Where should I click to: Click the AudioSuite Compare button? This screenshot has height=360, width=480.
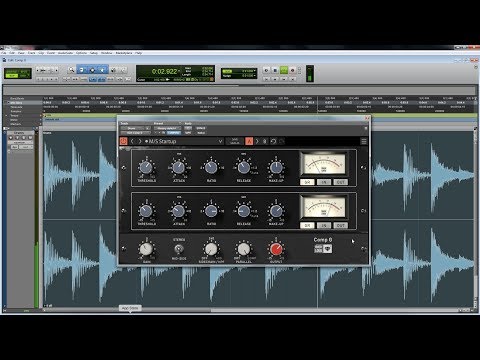point(173,133)
